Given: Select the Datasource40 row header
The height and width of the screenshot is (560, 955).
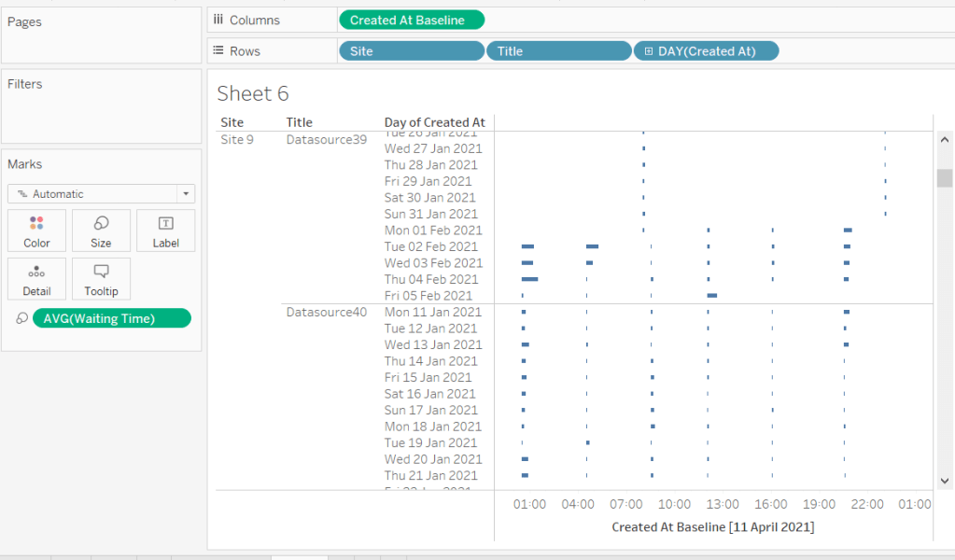Looking at the screenshot, I should click(x=326, y=312).
